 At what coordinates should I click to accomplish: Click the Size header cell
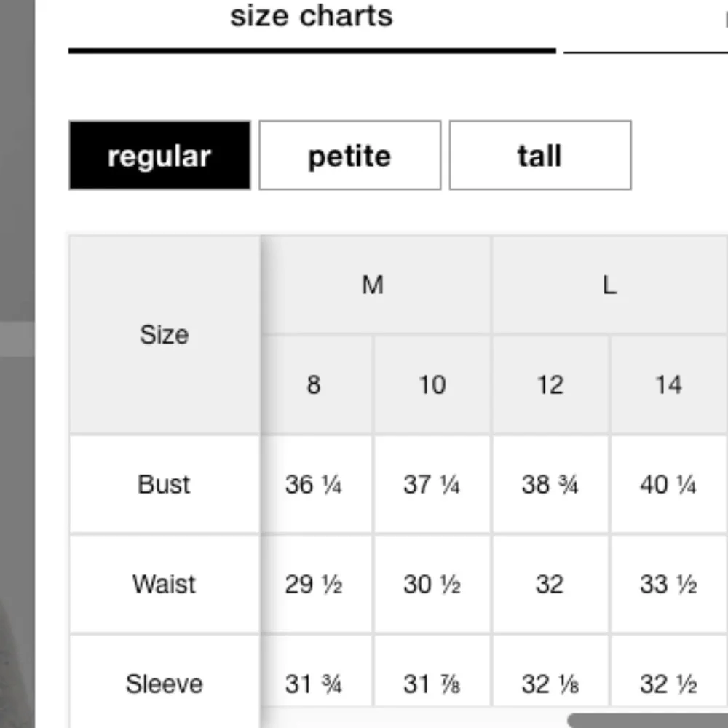point(164,335)
